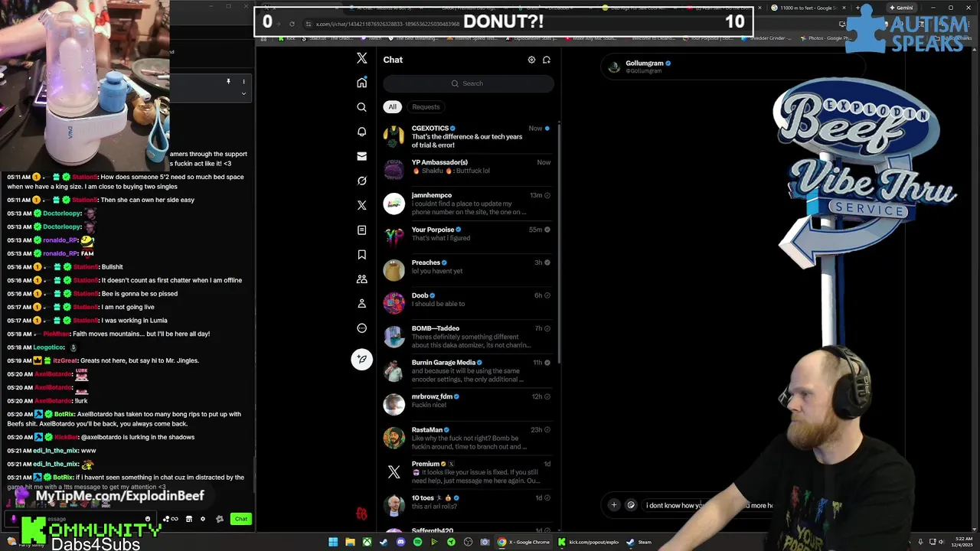Image resolution: width=980 pixels, height=551 pixels.
Task: Click username itzGreat in Kick chat
Action: (x=65, y=360)
